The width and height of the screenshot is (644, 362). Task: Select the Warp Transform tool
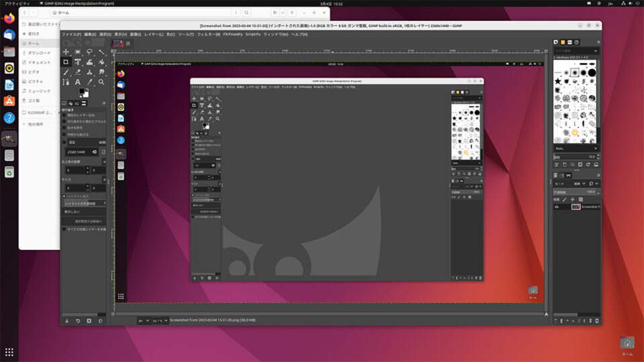point(89,62)
